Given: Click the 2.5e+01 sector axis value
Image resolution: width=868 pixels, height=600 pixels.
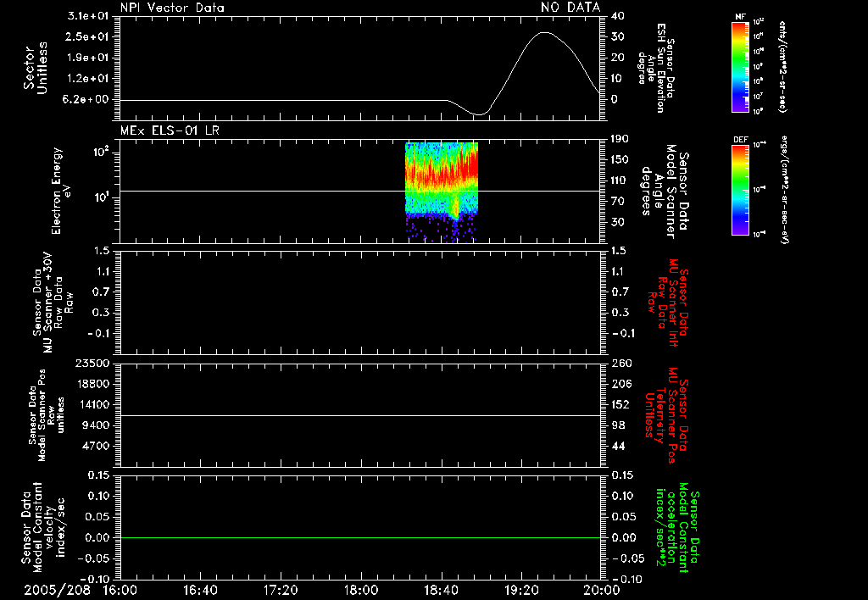Looking at the screenshot, I should point(88,36).
